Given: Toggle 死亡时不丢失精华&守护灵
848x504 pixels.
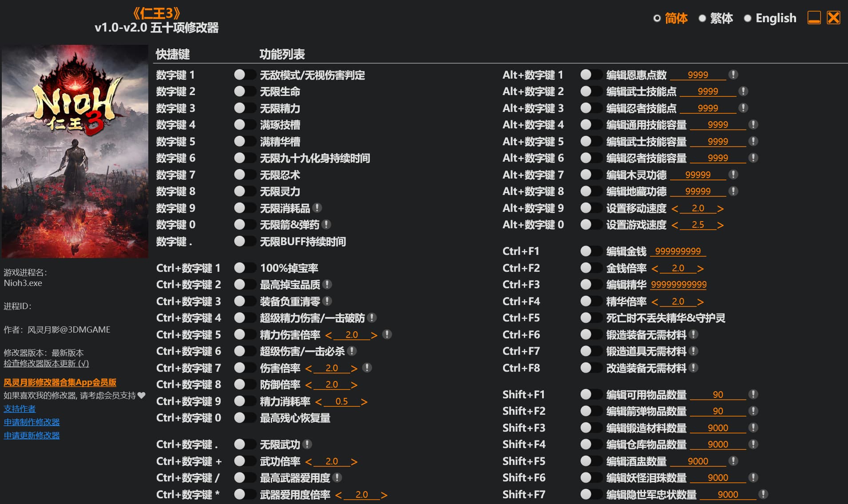Looking at the screenshot, I should click(x=591, y=317).
